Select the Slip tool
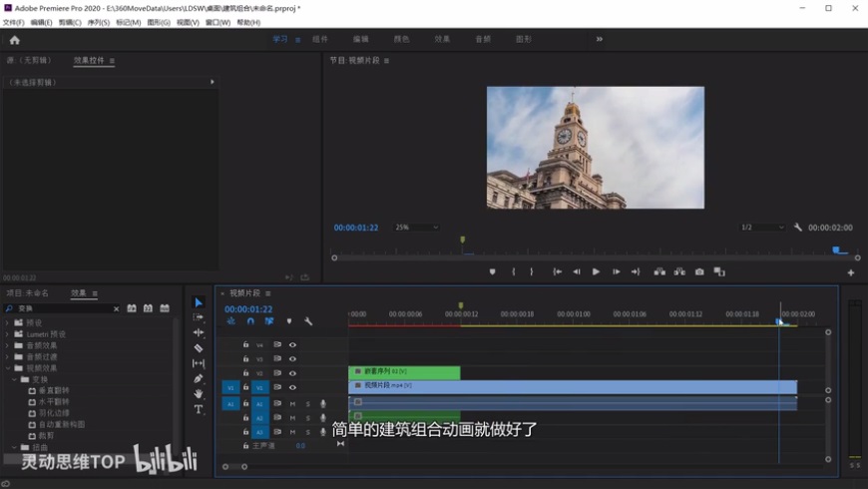This screenshot has height=489, width=868. (x=199, y=363)
